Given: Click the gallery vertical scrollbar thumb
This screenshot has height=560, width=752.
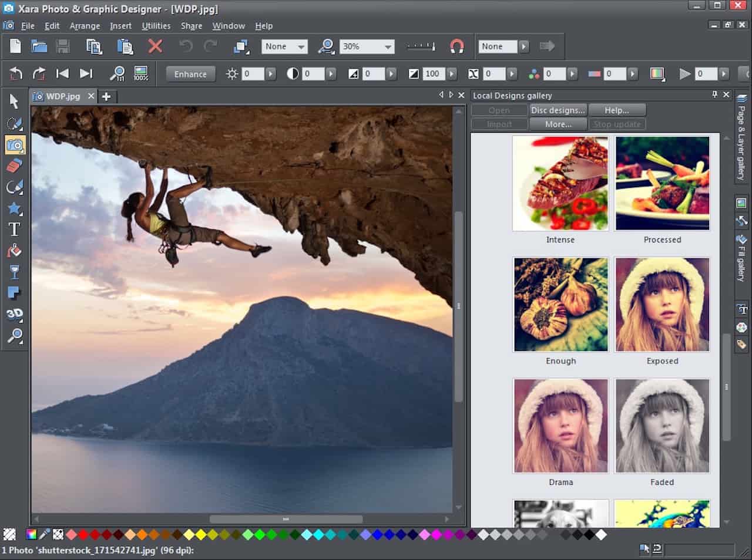Looking at the screenshot, I should tap(726, 387).
